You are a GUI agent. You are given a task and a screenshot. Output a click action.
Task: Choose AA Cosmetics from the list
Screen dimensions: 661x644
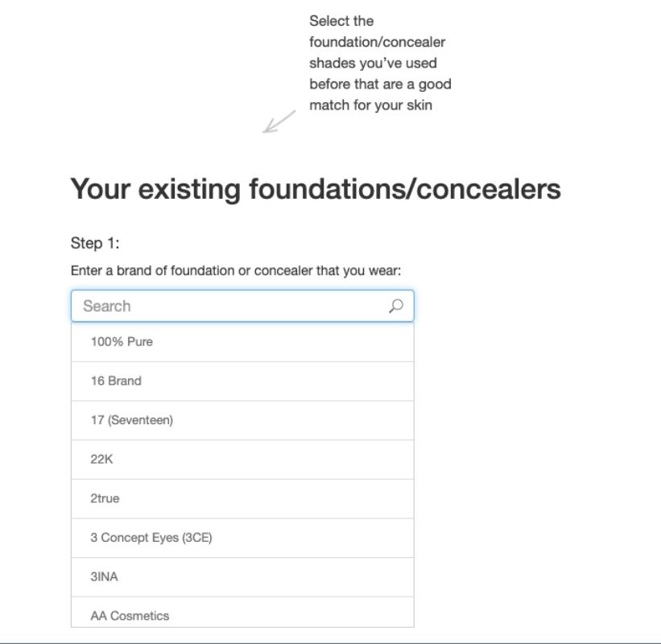(242, 613)
